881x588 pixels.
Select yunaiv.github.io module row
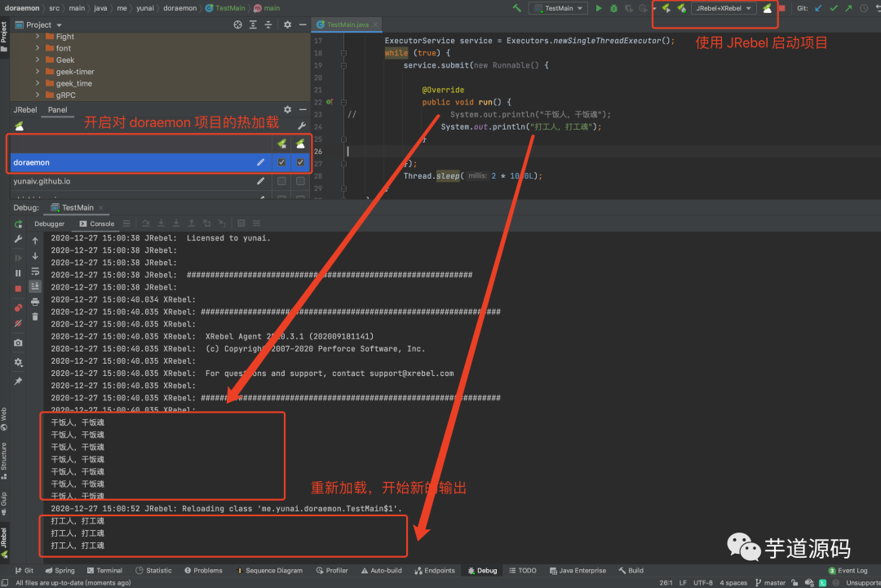160,181
